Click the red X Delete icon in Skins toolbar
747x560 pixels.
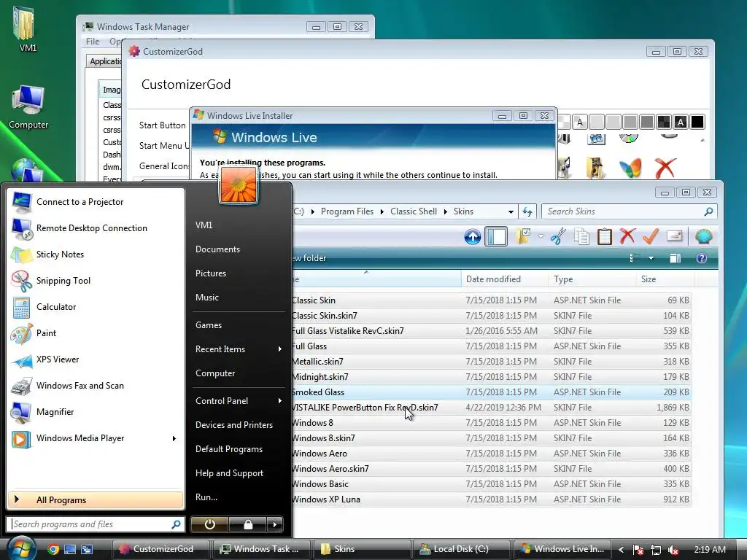627,236
